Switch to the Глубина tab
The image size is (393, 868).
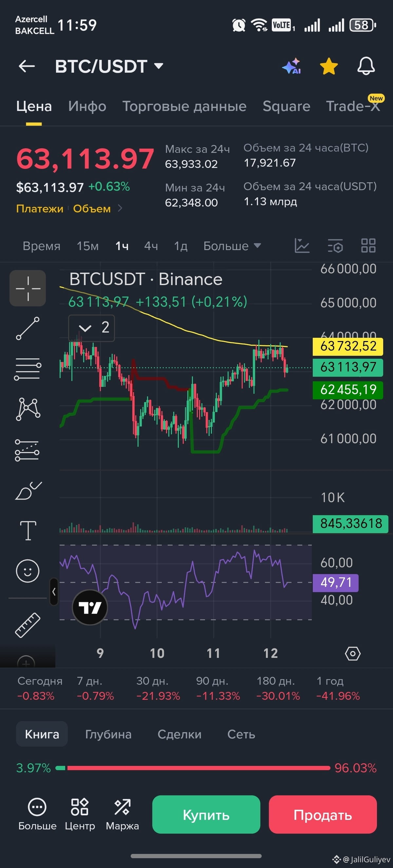tap(108, 734)
